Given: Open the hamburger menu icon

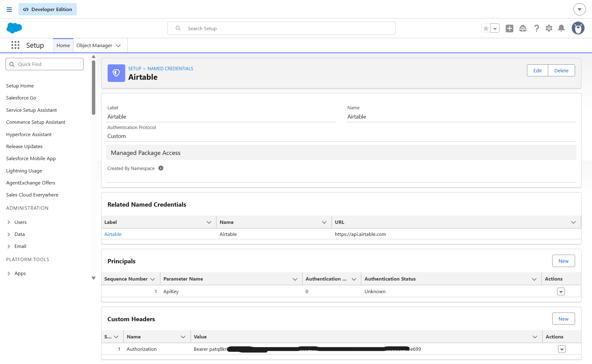Looking at the screenshot, I should [x=9, y=10].
